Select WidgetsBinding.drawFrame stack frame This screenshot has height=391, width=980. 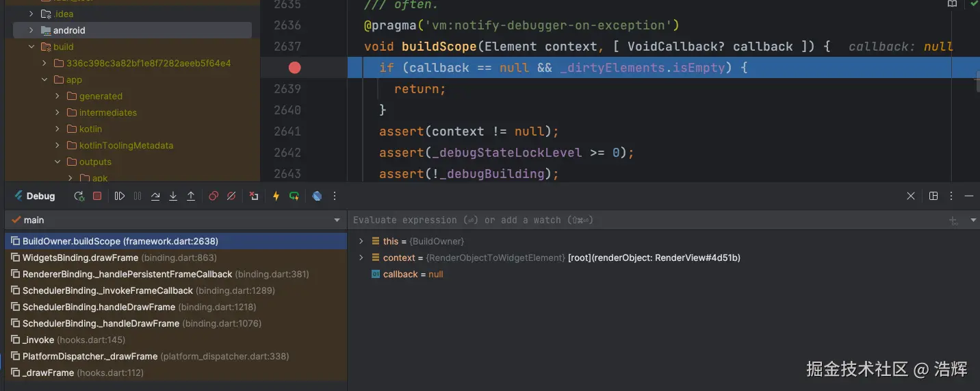pos(176,257)
